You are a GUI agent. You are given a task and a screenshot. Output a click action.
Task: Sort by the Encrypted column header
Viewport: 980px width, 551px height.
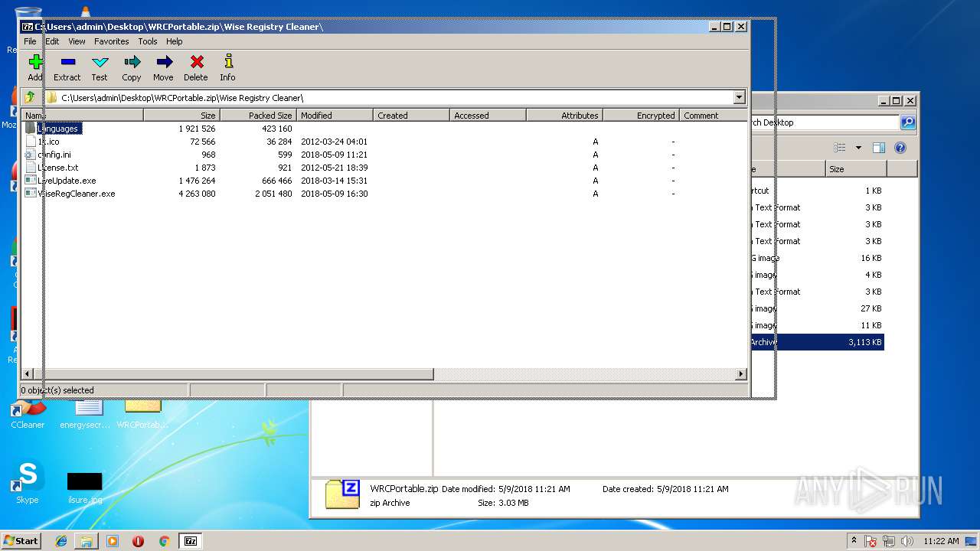point(641,115)
